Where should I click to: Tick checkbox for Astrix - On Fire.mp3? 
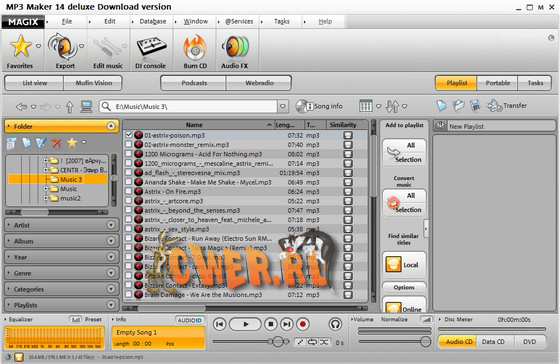(129, 191)
